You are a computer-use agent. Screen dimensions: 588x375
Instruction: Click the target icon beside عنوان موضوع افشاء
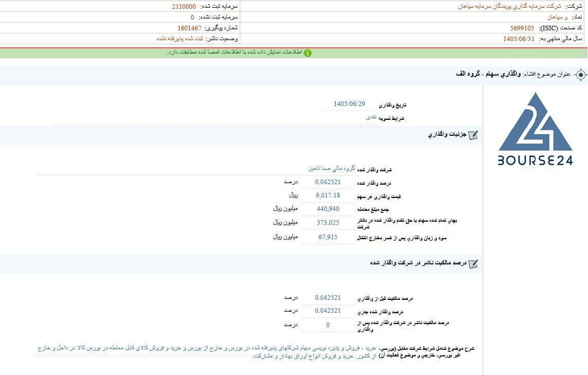tap(580, 76)
